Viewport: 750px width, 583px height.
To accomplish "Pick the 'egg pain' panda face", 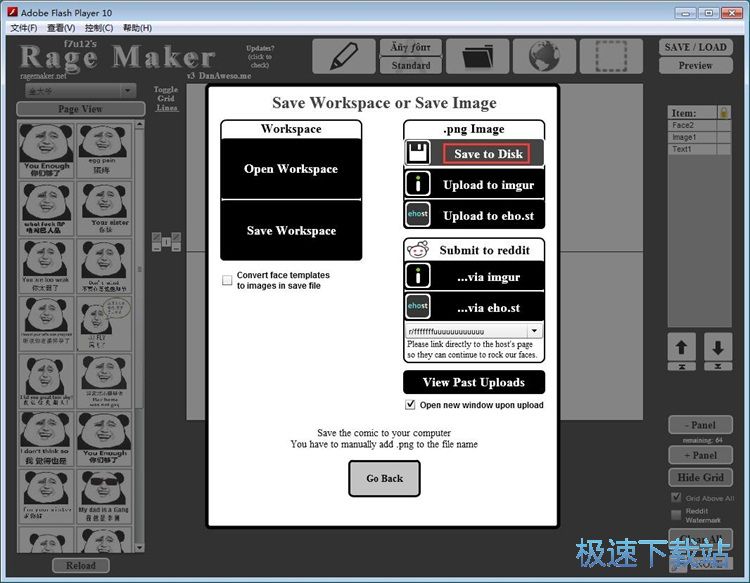I will [104, 150].
